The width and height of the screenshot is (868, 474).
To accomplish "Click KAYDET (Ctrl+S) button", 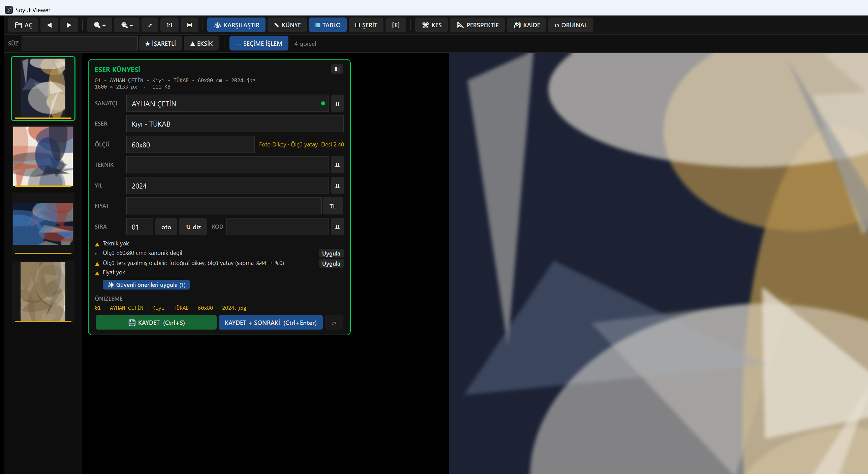I will (x=156, y=323).
